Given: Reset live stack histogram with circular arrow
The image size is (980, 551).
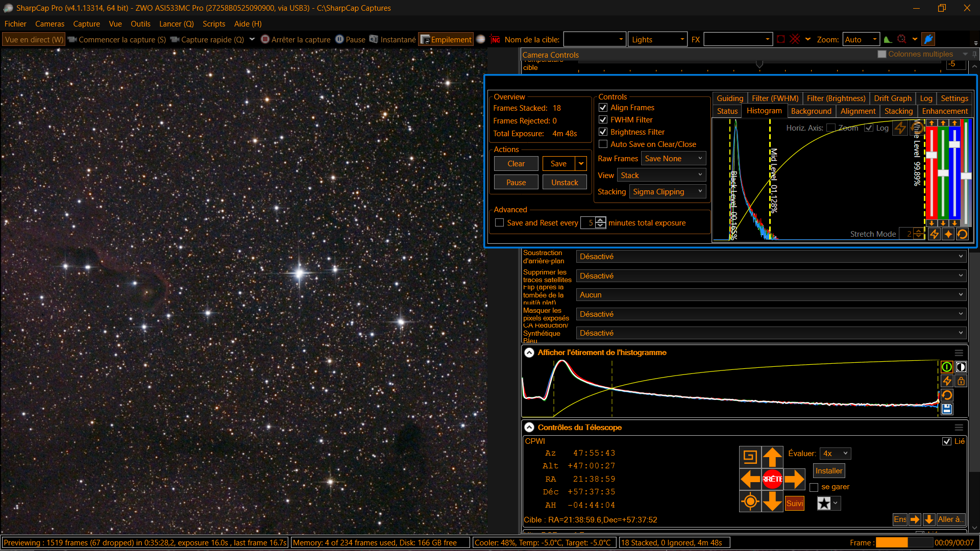Looking at the screenshot, I should point(963,234).
